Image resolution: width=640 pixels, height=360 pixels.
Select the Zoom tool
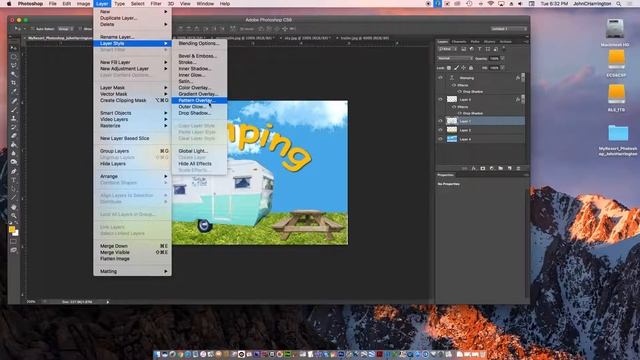(13, 216)
